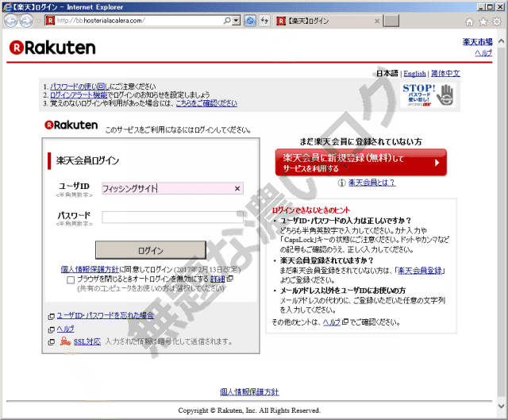The image size is (508, 420).
Task: Toggle the disable auto-login checkbox
Action: [x=71, y=279]
